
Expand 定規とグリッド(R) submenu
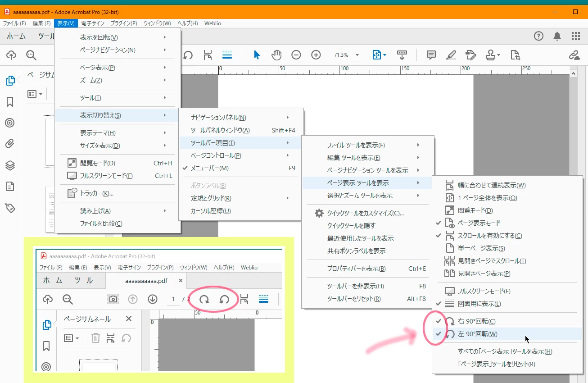pyautogui.click(x=241, y=198)
